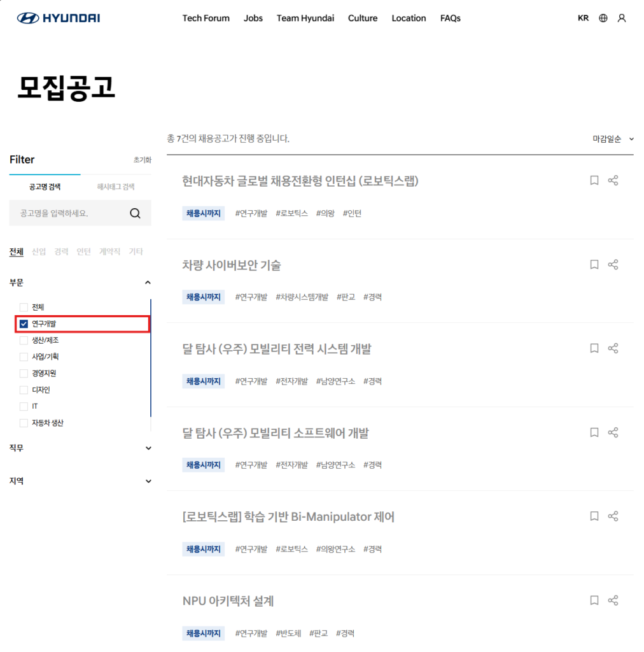Open the FAQs menu
Screen dimensions: 644x652
451,18
